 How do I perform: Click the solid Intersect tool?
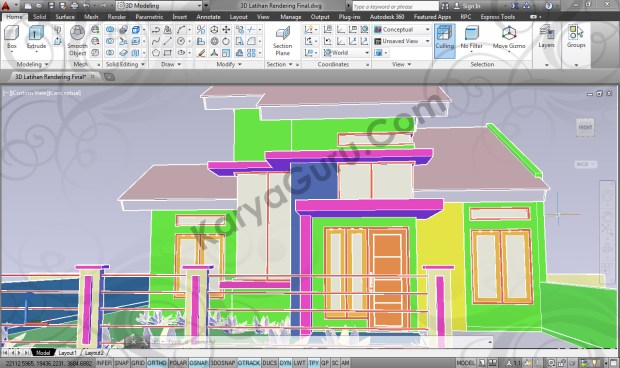tap(110, 53)
